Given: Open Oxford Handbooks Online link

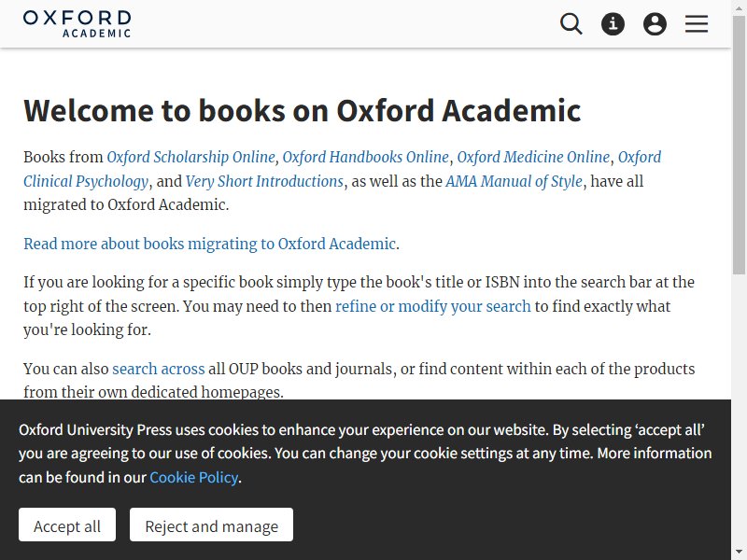Looking at the screenshot, I should point(365,157).
